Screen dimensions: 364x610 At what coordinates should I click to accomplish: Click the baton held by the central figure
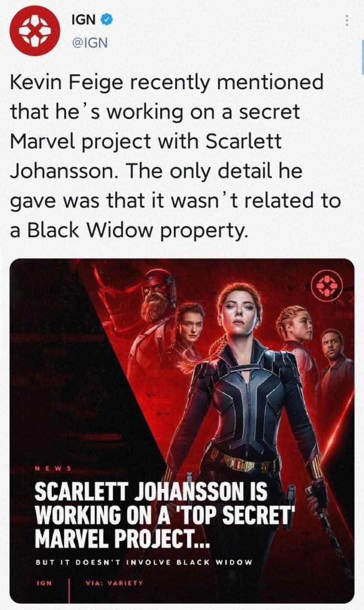(x=330, y=533)
